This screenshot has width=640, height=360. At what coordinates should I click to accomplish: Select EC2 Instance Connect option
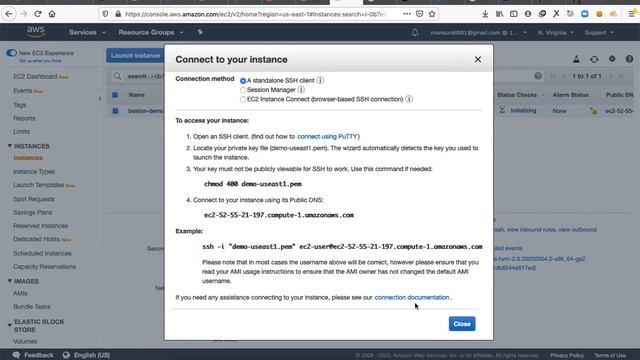(x=243, y=100)
